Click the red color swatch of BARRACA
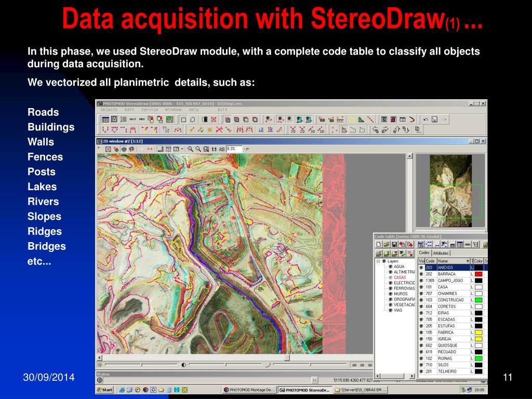Screen dimensions: 532x399 pos(478,274)
